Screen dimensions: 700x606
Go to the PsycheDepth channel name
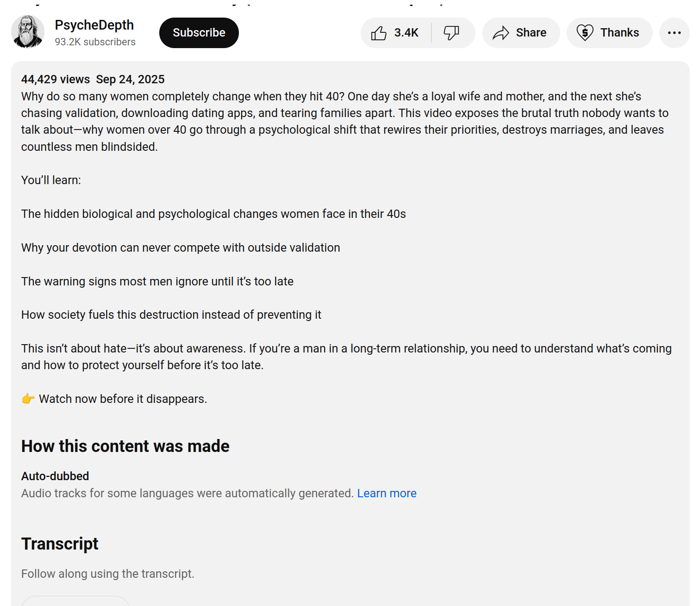pyautogui.click(x=94, y=25)
